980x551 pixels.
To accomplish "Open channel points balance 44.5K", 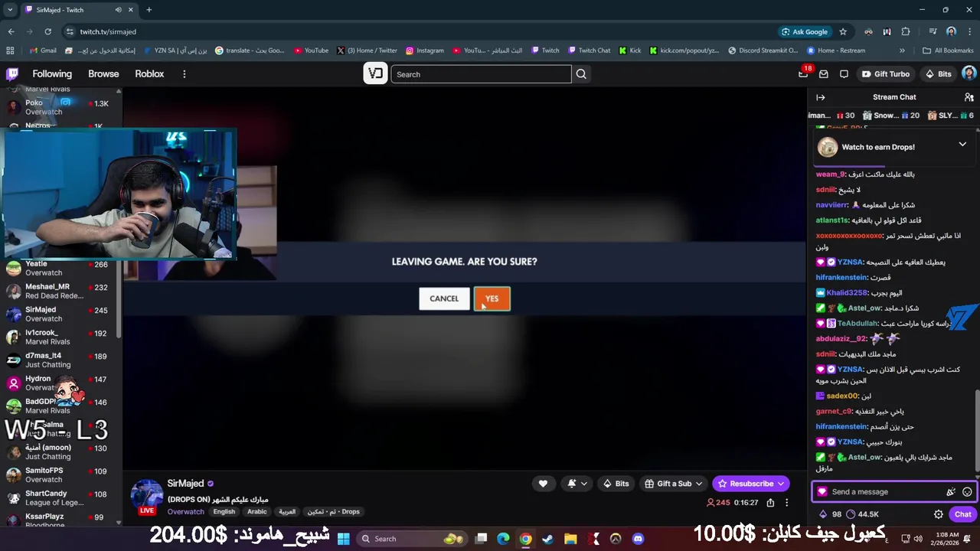I will pyautogui.click(x=861, y=514).
